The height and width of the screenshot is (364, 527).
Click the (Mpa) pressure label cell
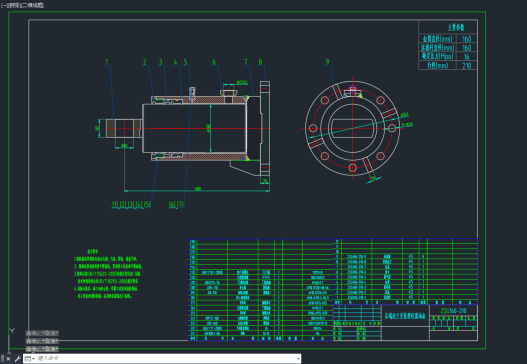438,56
